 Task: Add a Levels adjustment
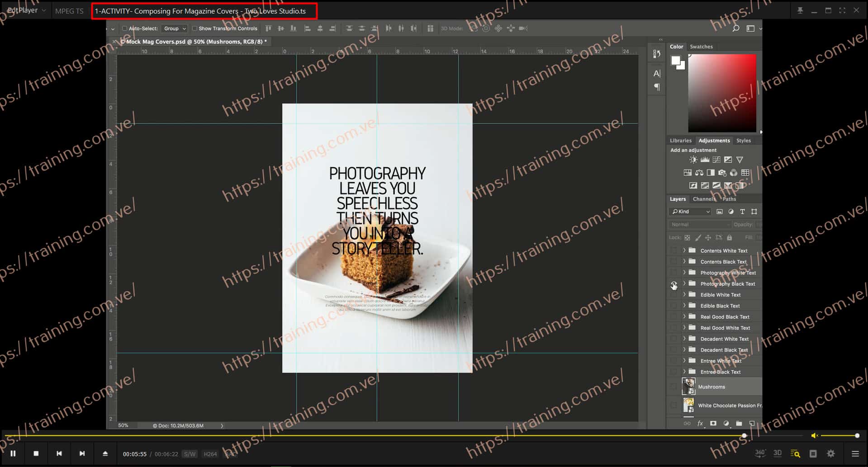[x=705, y=160]
